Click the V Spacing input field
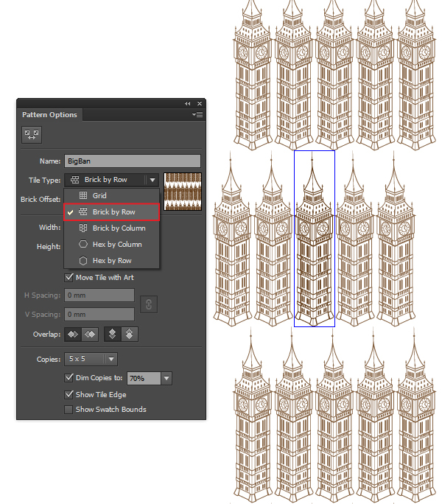This screenshot has width=442, height=504. click(x=99, y=315)
